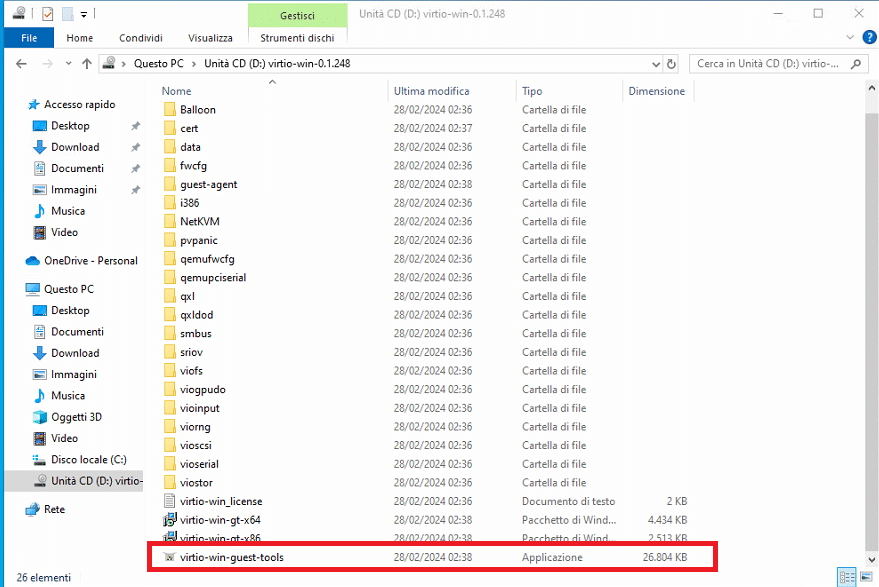Select the viofs folder name
The image size is (879, 587).
(191, 371)
